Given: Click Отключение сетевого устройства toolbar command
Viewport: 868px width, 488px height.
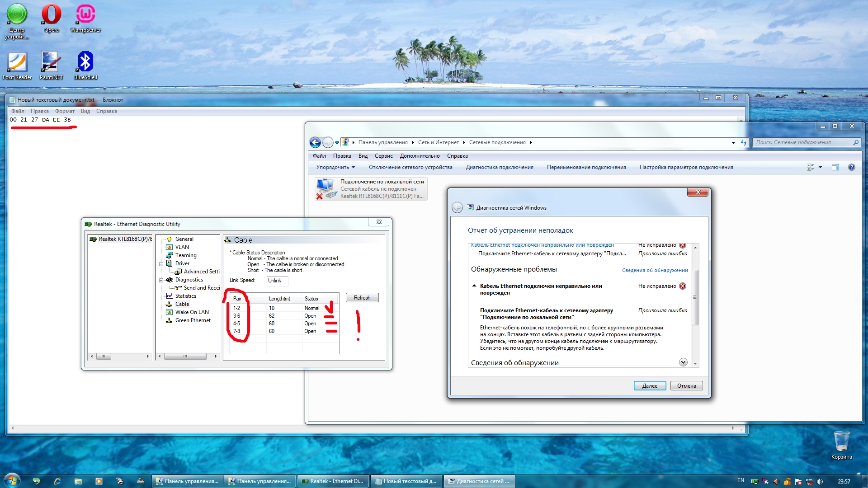Looking at the screenshot, I should click(x=410, y=167).
